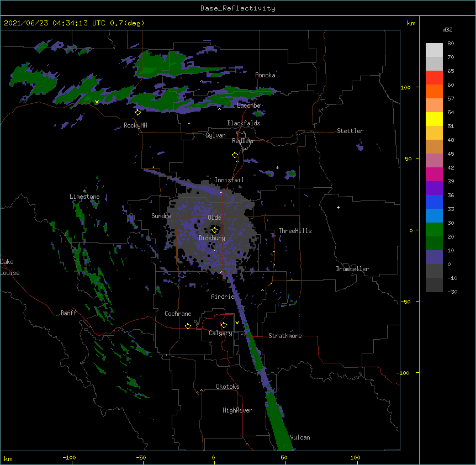
Task: Click the RedDeer city label
Action: coord(243,141)
